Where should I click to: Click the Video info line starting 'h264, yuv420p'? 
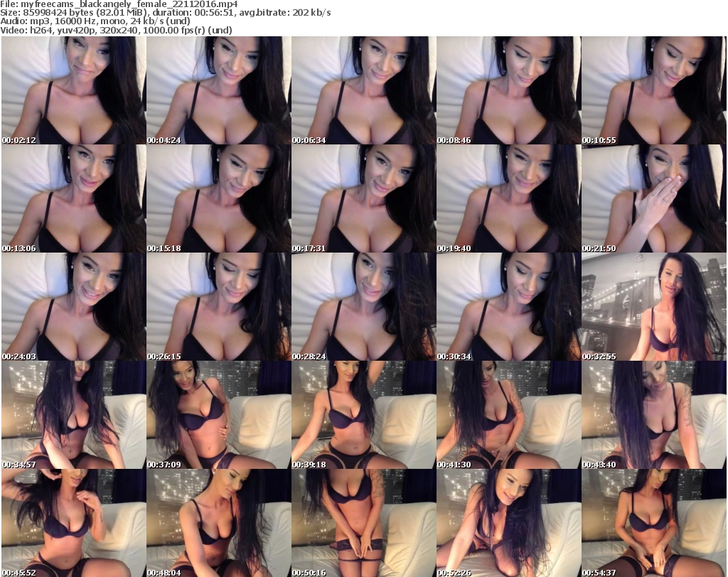click(x=129, y=30)
